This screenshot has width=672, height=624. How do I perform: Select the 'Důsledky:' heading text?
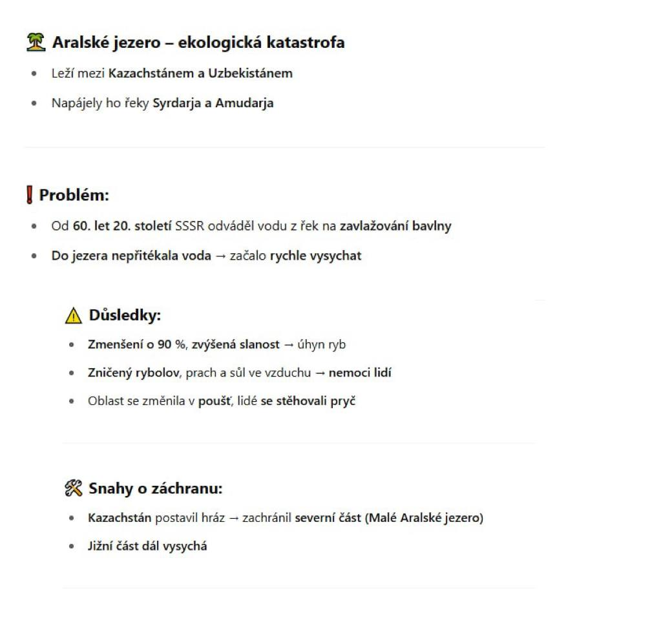(125, 315)
